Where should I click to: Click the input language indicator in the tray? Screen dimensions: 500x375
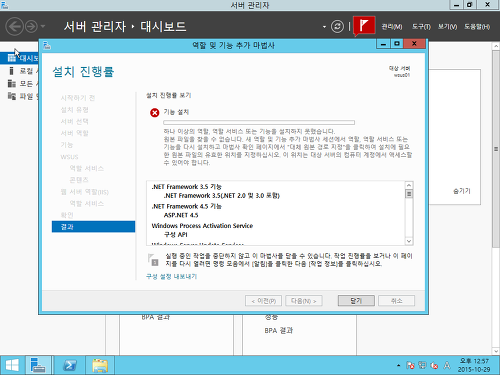pyautogui.click(x=447, y=365)
